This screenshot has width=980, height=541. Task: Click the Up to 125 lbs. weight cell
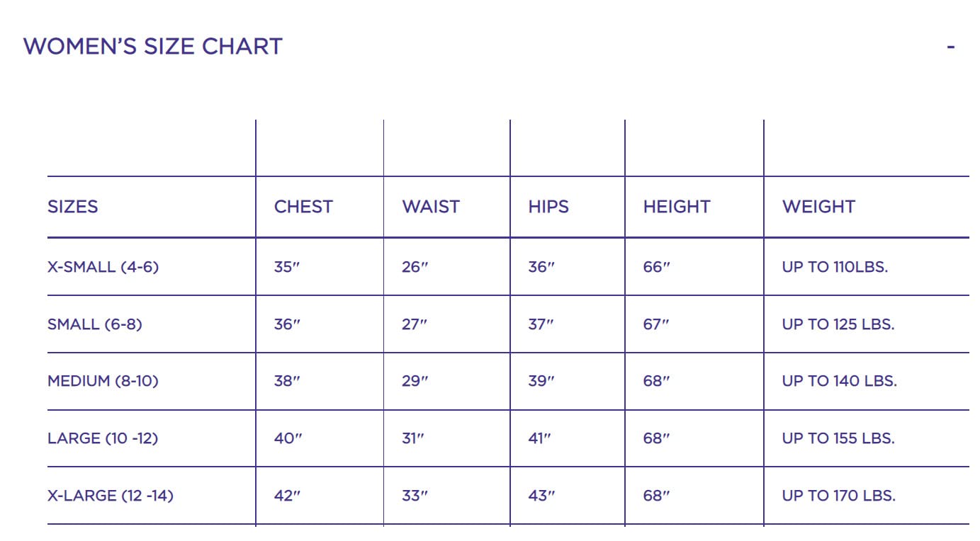[x=838, y=324]
